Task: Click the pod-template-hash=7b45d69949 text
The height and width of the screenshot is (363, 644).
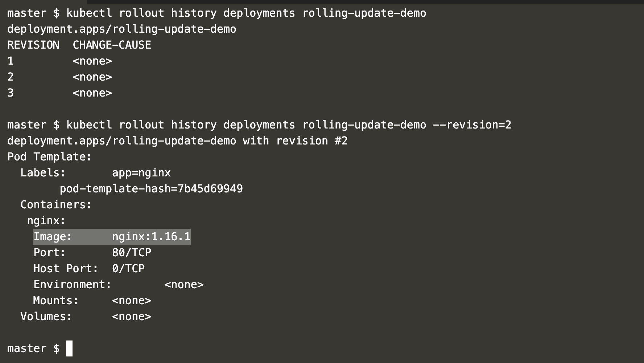Action: 151,189
